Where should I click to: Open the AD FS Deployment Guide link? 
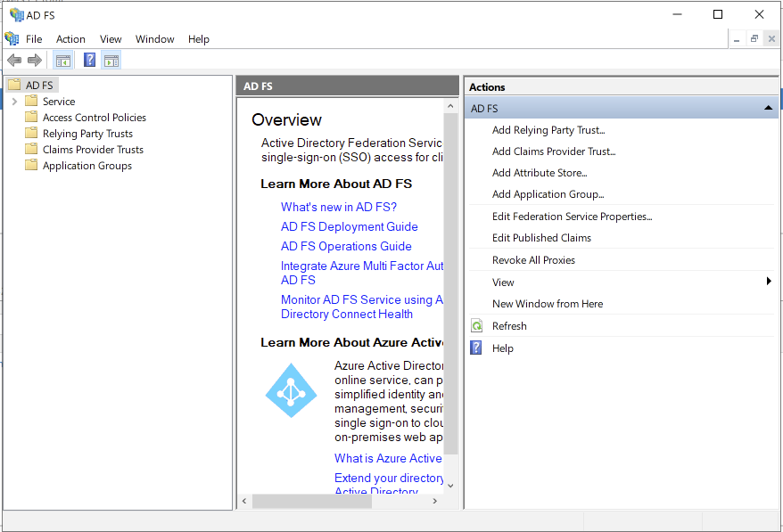(349, 226)
